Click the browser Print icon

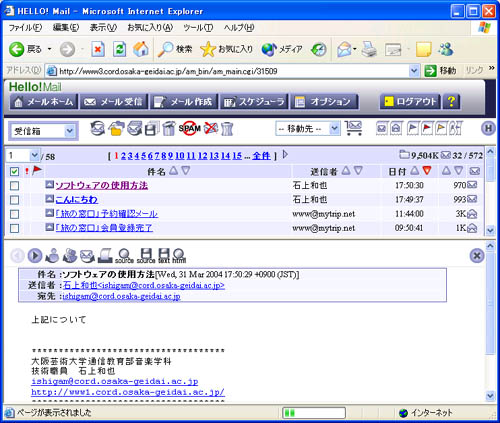[369, 50]
